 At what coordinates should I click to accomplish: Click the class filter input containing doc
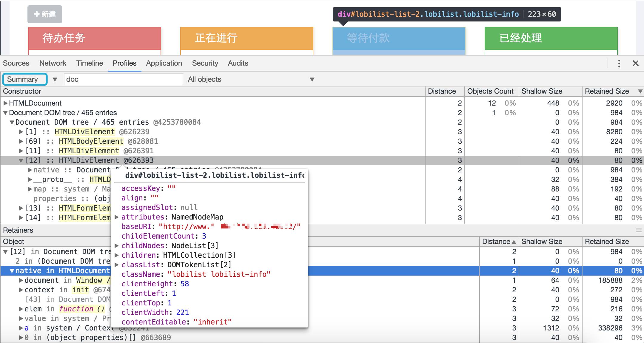click(x=123, y=79)
